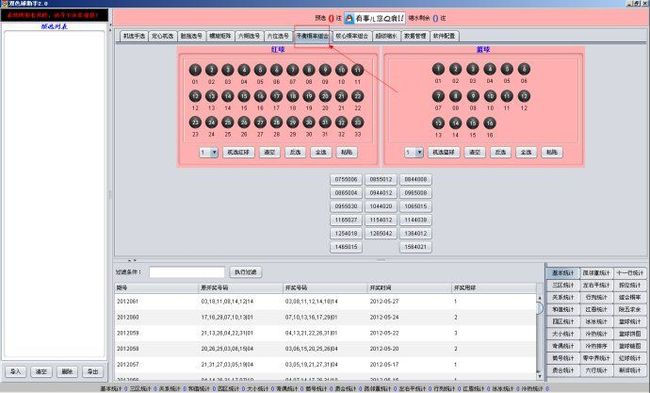Click 清空 under blue balls
The height and width of the screenshot is (393, 650).
(475, 153)
